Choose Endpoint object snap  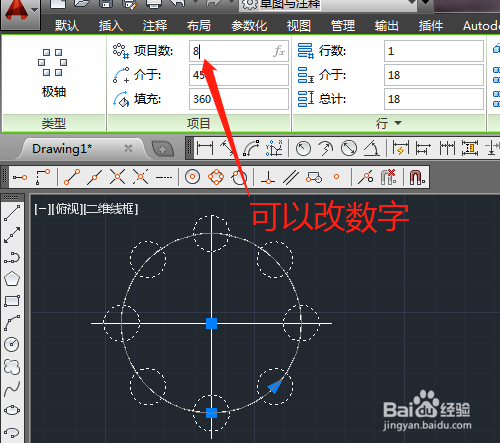click(72, 177)
